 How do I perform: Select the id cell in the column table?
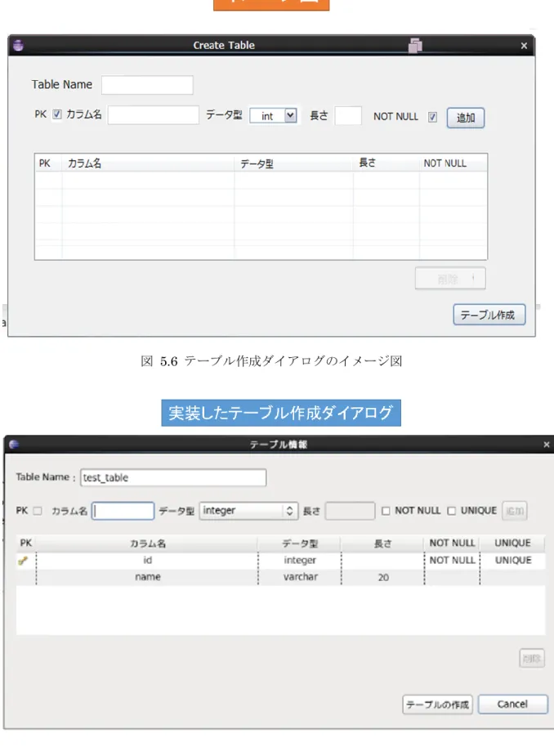pos(147,560)
